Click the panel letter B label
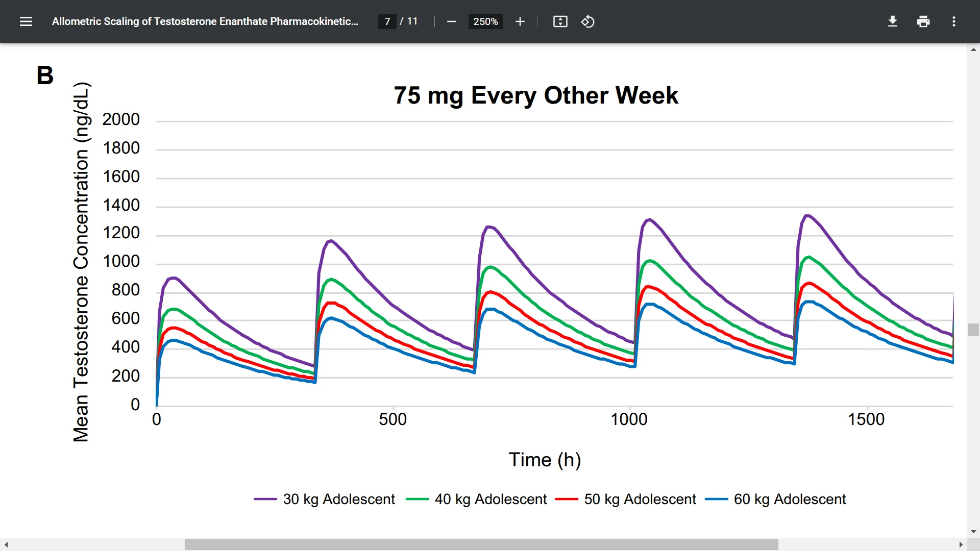 click(x=45, y=76)
